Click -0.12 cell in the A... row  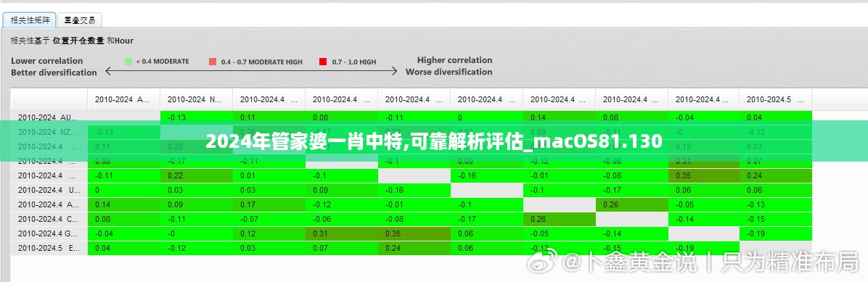[x=342, y=204]
